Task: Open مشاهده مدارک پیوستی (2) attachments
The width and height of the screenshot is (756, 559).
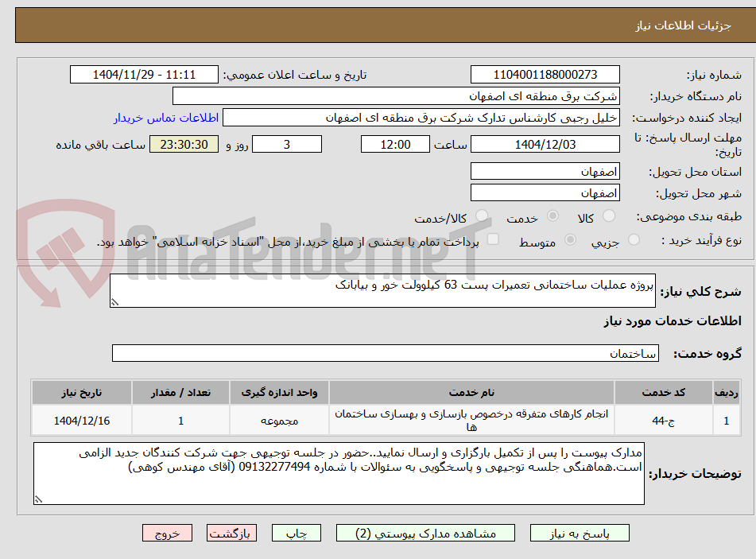Action: pos(425,533)
